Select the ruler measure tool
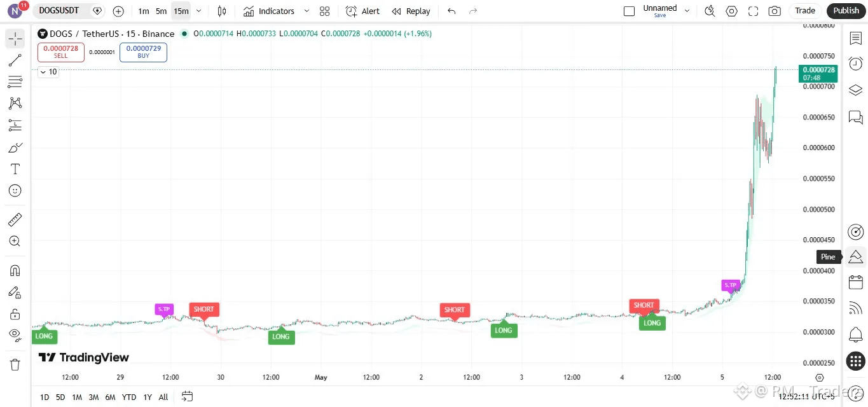Screen dimensions: 868x407 click(15, 220)
